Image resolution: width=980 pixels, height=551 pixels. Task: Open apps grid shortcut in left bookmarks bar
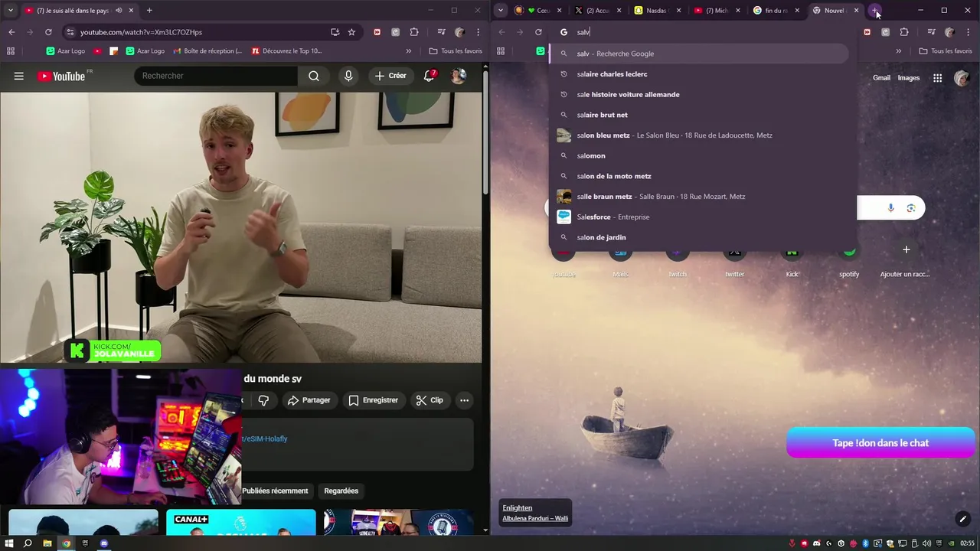click(11, 51)
